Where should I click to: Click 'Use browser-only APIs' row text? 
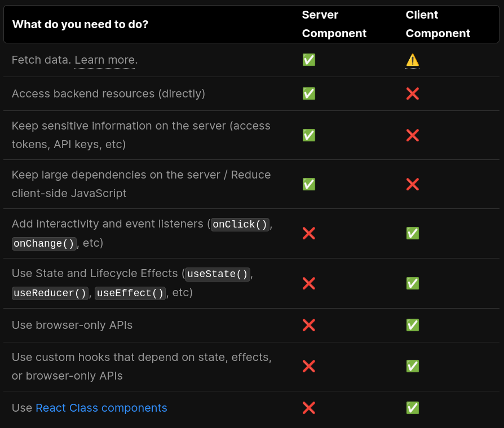coord(72,325)
